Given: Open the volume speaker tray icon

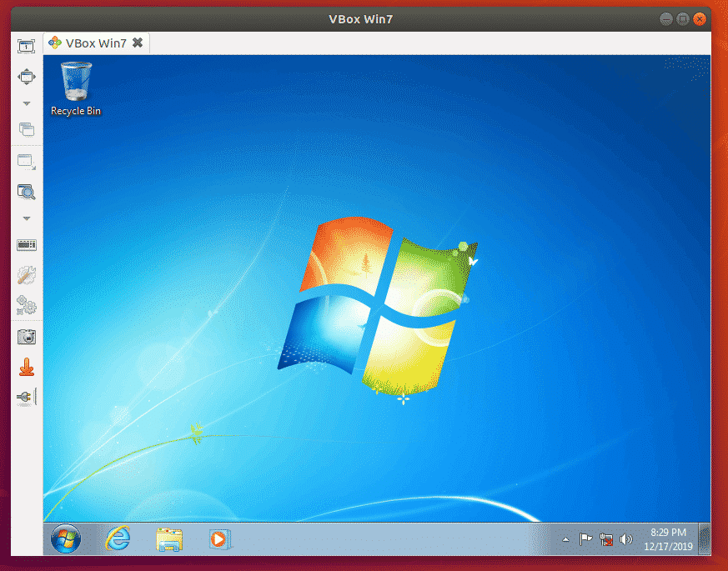Looking at the screenshot, I should click(626, 539).
